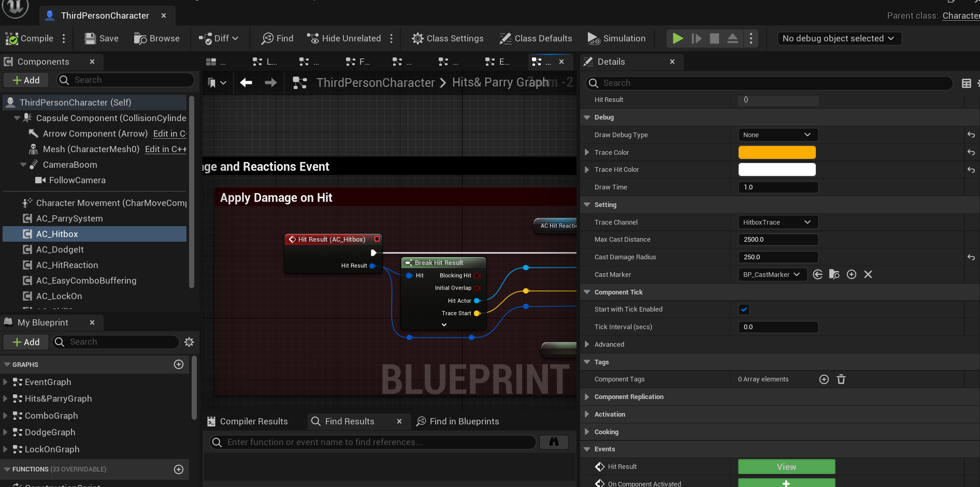Viewport: 980px width, 487px height.
Task: Open Class Defaults
Action: point(536,38)
